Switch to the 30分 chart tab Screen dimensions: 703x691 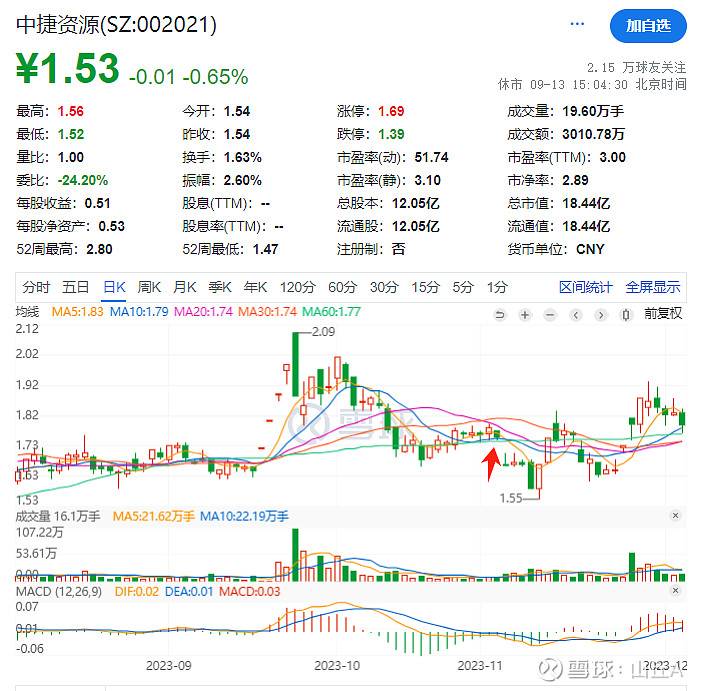pyautogui.click(x=384, y=287)
